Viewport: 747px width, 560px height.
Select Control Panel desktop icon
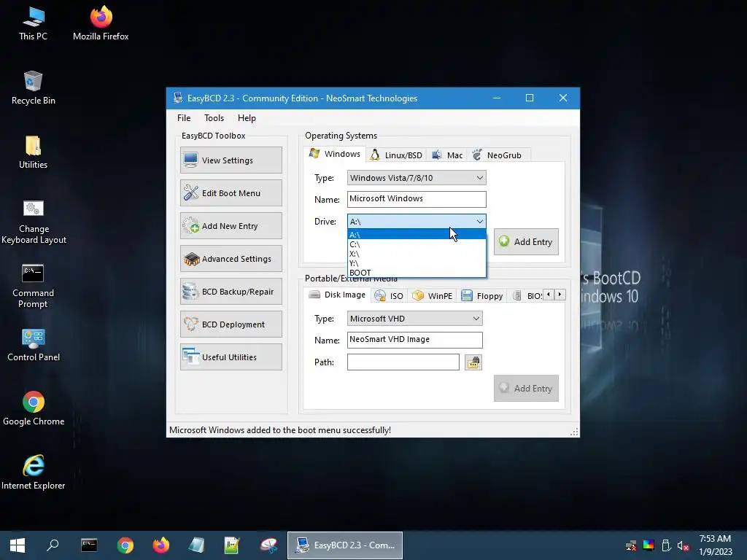click(34, 345)
